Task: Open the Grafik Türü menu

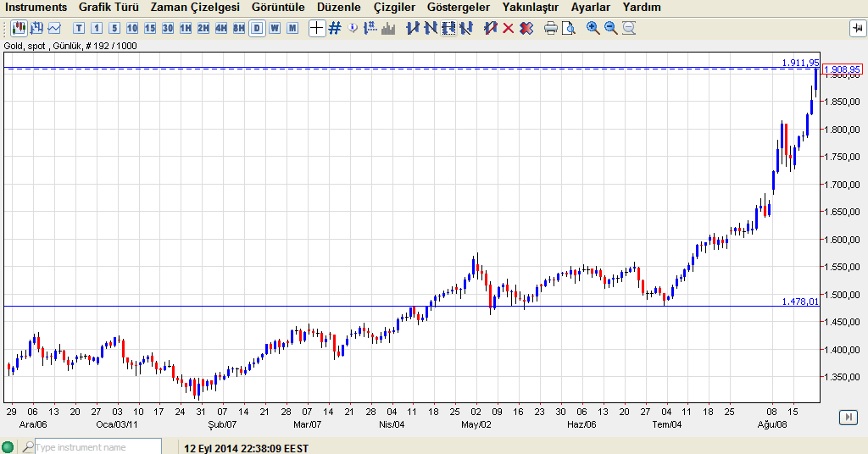Action: coord(108,7)
